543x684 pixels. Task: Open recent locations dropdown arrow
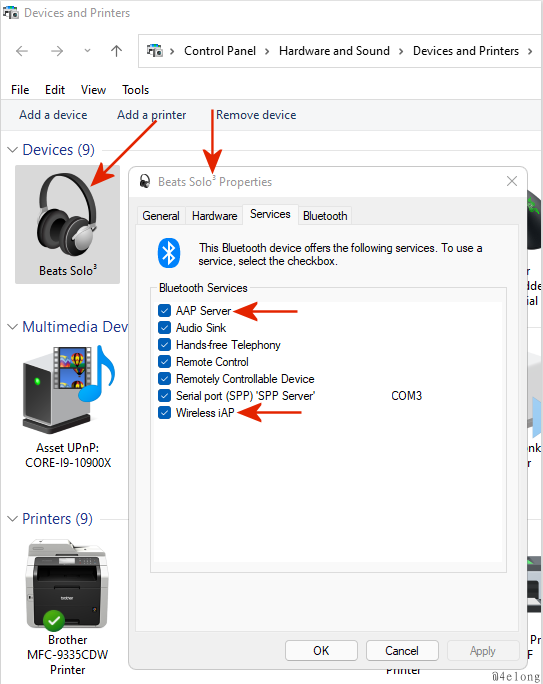87,51
